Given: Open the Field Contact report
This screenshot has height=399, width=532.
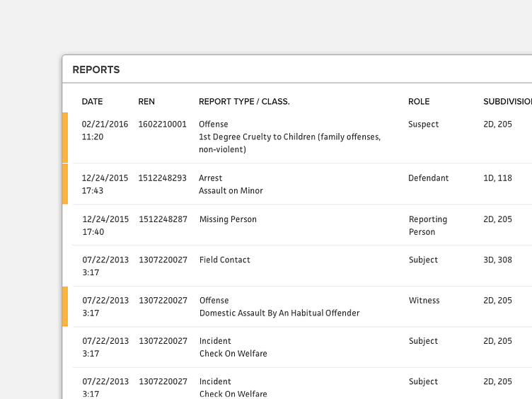Looking at the screenshot, I should [225, 260].
